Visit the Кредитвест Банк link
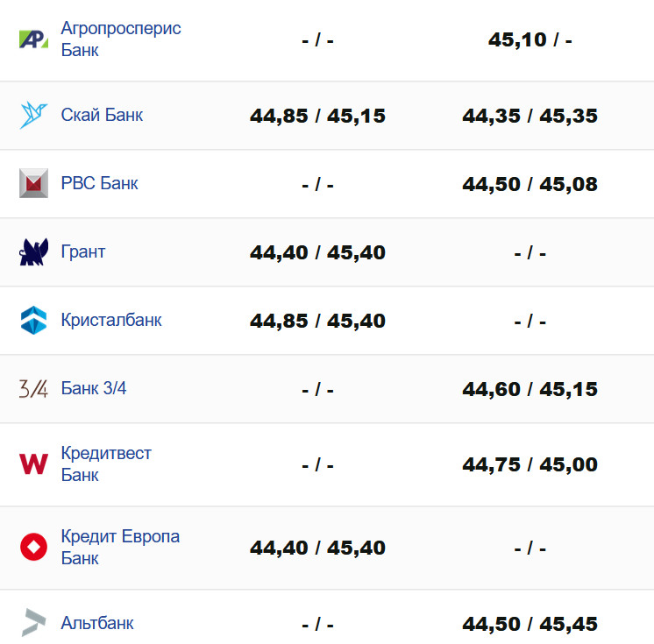 coord(106,464)
